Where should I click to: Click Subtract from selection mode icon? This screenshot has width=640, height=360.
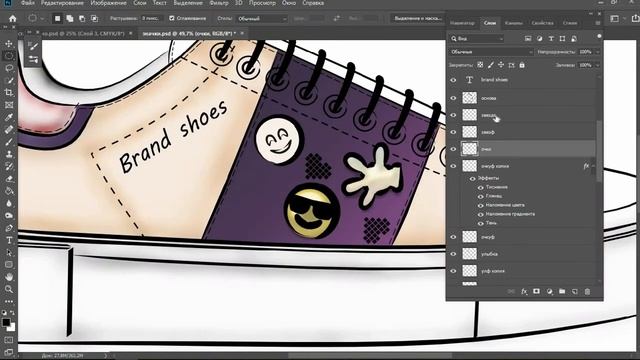(82, 18)
